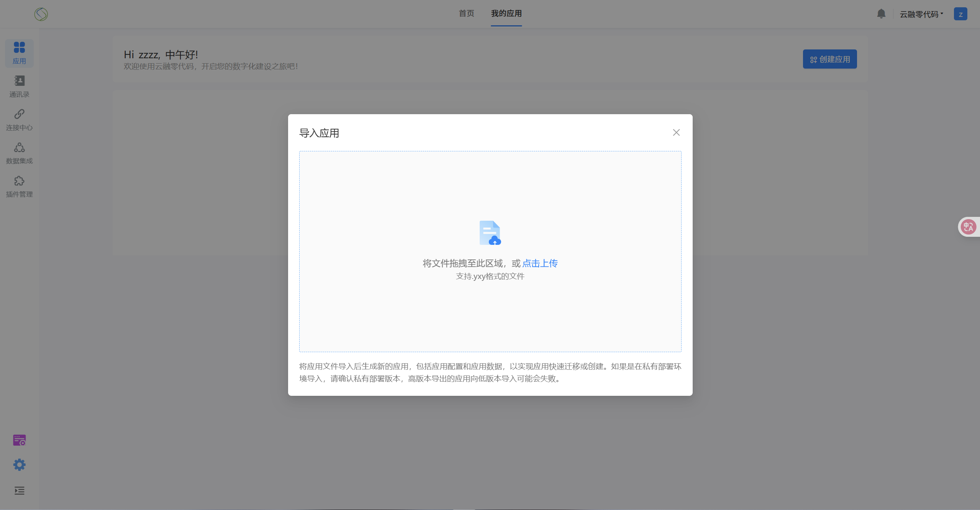
Task: Open the settings gear icon
Action: tap(19, 465)
